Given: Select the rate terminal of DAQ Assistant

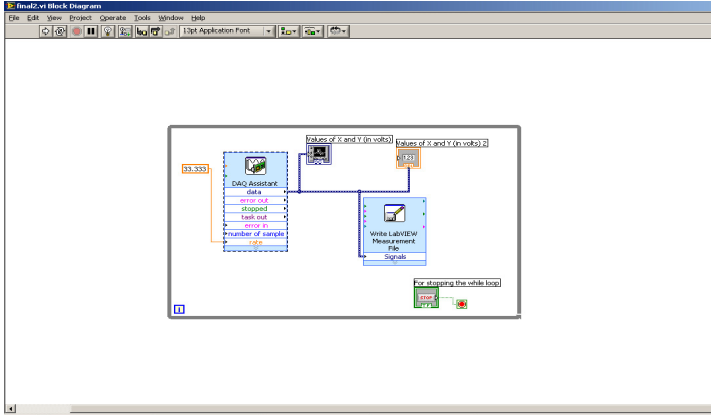Looking at the screenshot, I should pyautogui.click(x=256, y=242).
